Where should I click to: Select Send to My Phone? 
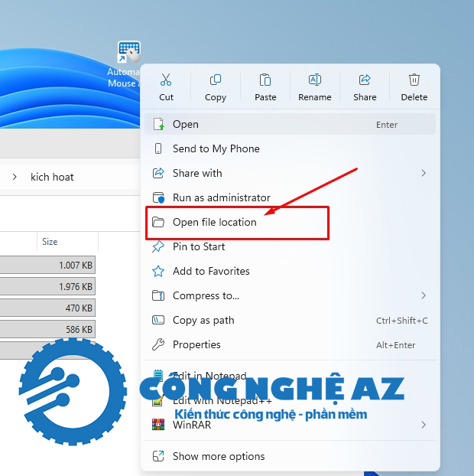click(x=216, y=148)
